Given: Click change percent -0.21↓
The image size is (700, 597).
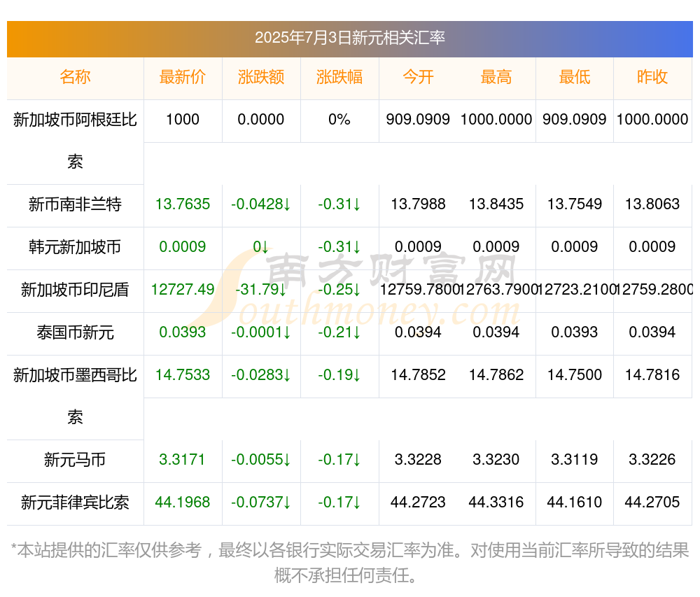Looking at the screenshot, I should coord(339,332).
